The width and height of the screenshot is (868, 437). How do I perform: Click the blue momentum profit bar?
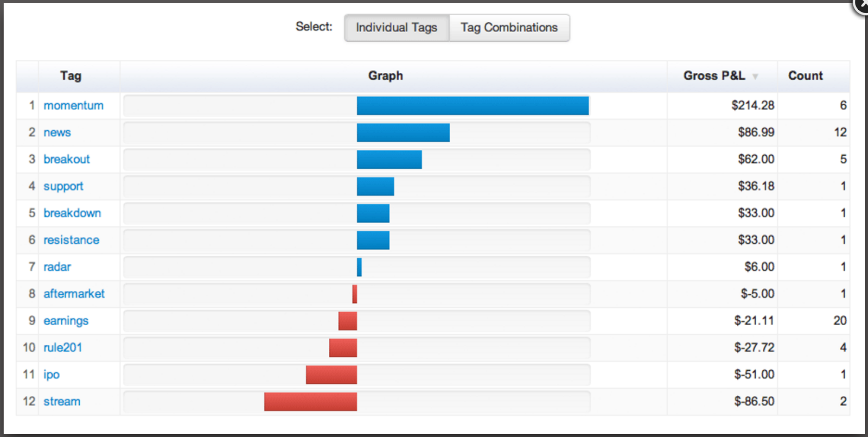coord(473,106)
